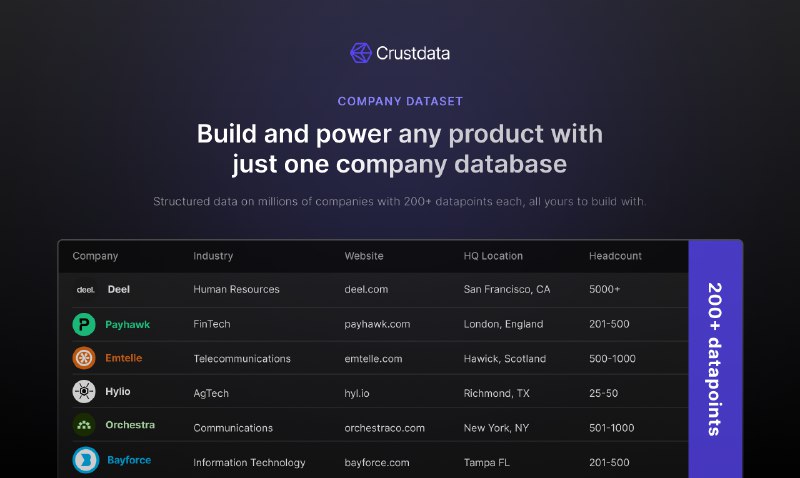Click the Crustdata hexagon logo icon
Viewport: 800px width, 478px height.
360,53
